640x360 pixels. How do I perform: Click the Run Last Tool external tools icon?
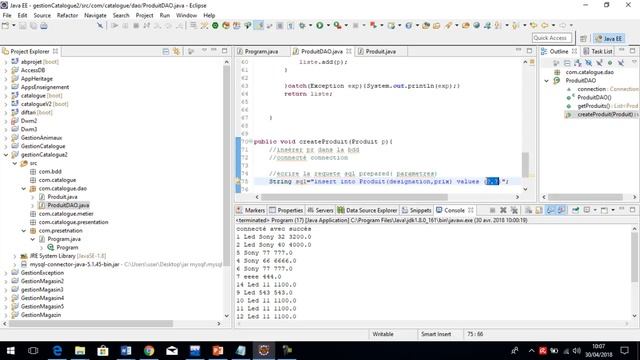point(337,26)
